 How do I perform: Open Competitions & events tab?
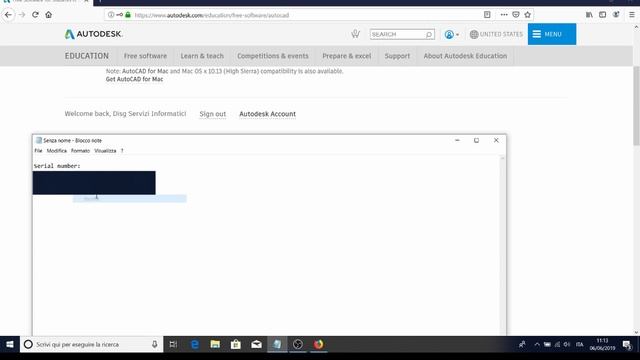[x=273, y=56]
